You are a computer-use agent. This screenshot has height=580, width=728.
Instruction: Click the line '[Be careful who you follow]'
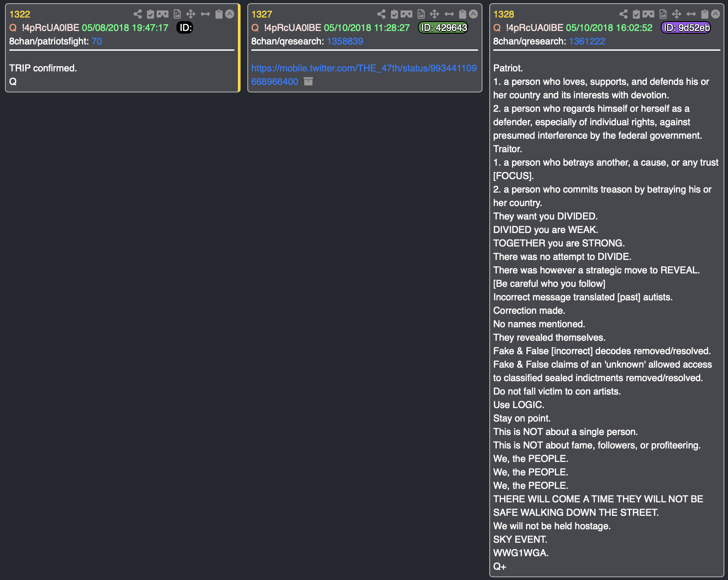549,284
